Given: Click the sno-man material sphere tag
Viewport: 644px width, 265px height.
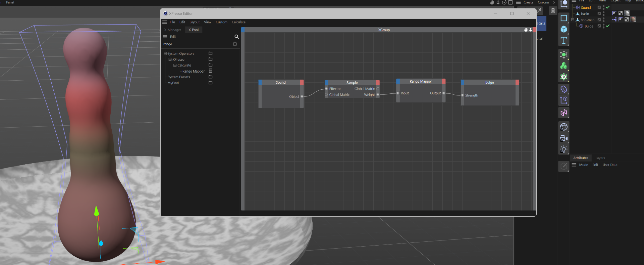Looking at the screenshot, I should tap(633, 19).
